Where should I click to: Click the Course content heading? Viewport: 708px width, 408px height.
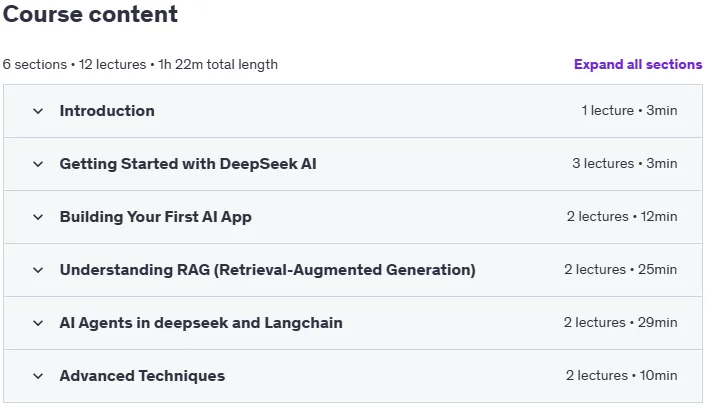90,14
